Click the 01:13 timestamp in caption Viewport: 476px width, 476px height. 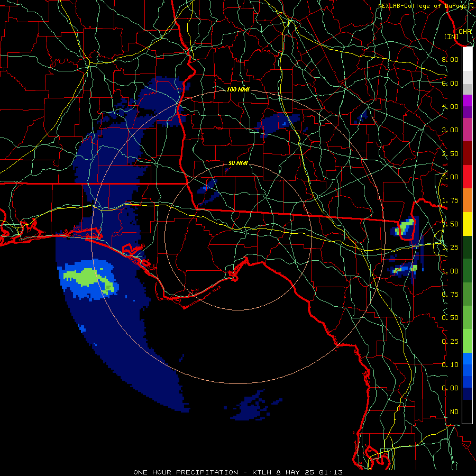click(x=331, y=472)
